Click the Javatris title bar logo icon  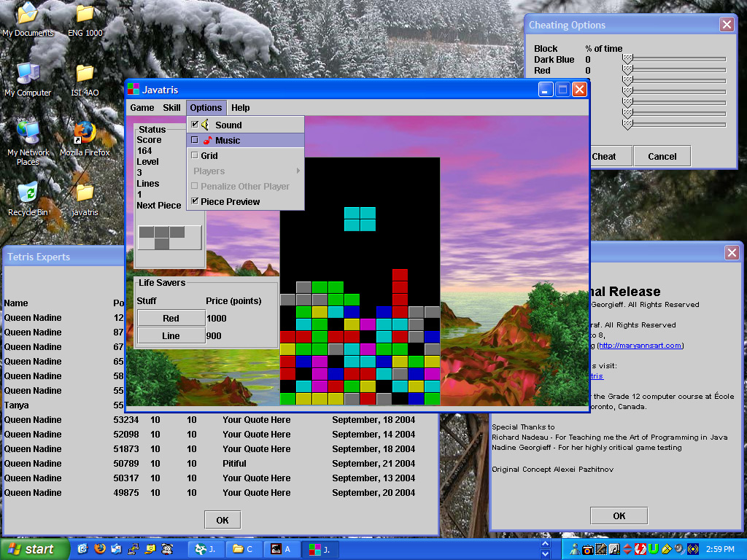click(x=133, y=89)
